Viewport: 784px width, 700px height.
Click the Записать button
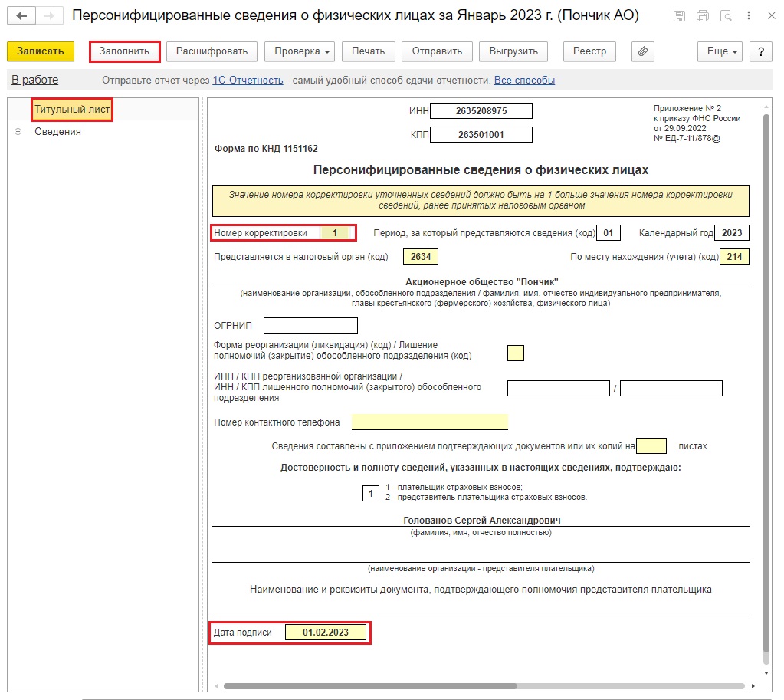tap(41, 51)
